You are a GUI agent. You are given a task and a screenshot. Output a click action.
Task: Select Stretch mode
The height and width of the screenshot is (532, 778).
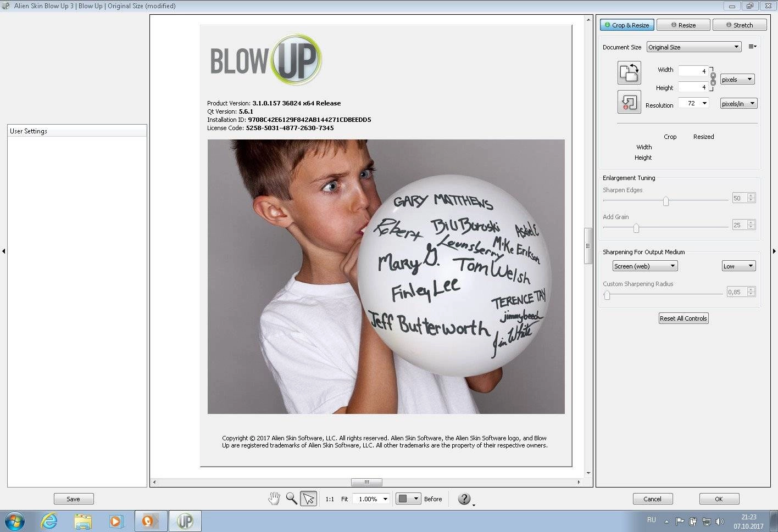(x=739, y=25)
